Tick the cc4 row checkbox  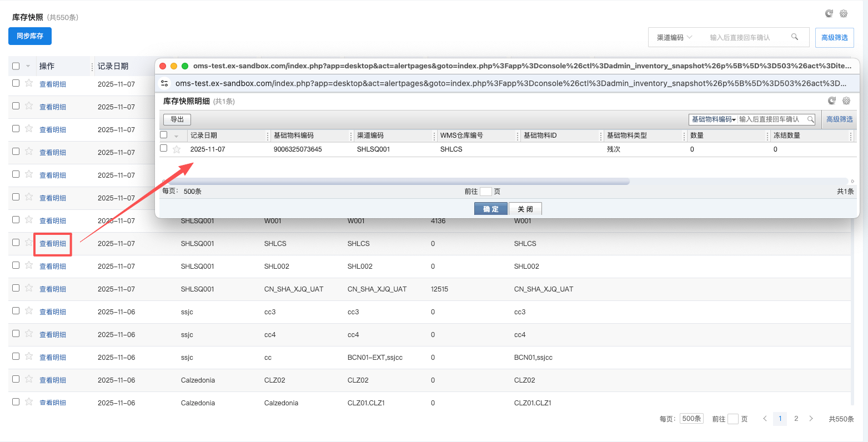[16, 333]
